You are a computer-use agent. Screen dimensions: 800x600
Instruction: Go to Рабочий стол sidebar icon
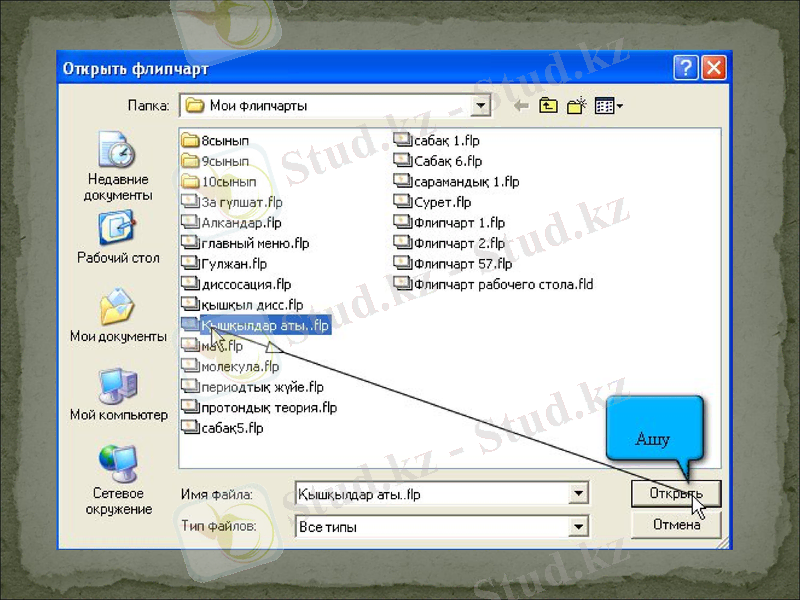(x=118, y=237)
